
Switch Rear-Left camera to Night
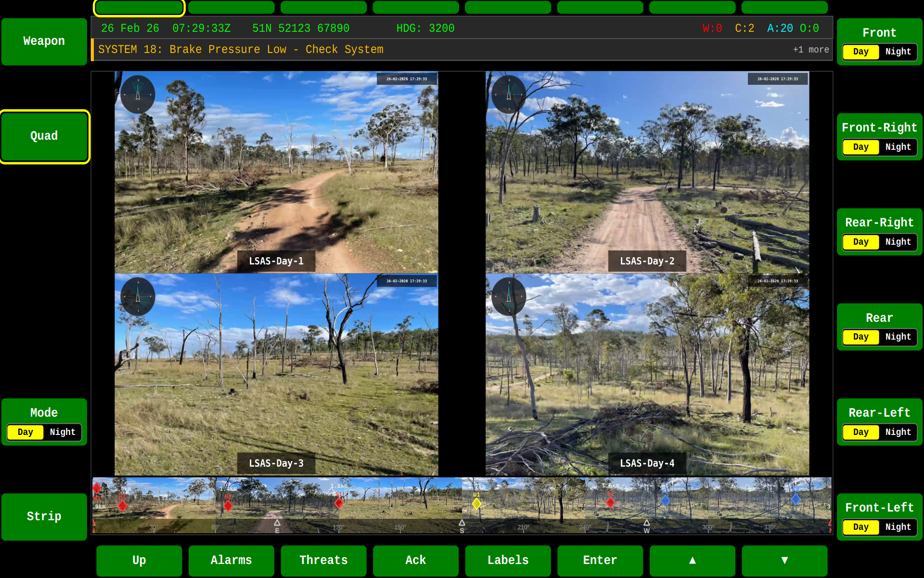pyautogui.click(x=898, y=432)
